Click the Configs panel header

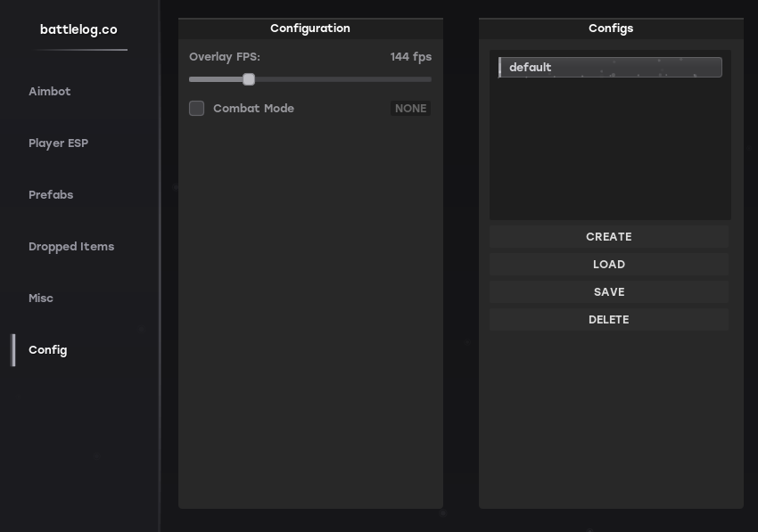pyautogui.click(x=611, y=28)
